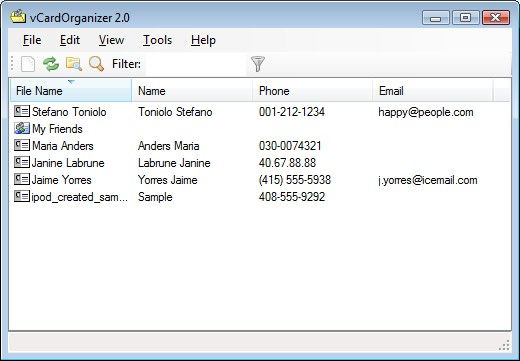This screenshot has height=361, width=520.
Task: Select the Janine Labrune contact row
Action: pos(260,163)
